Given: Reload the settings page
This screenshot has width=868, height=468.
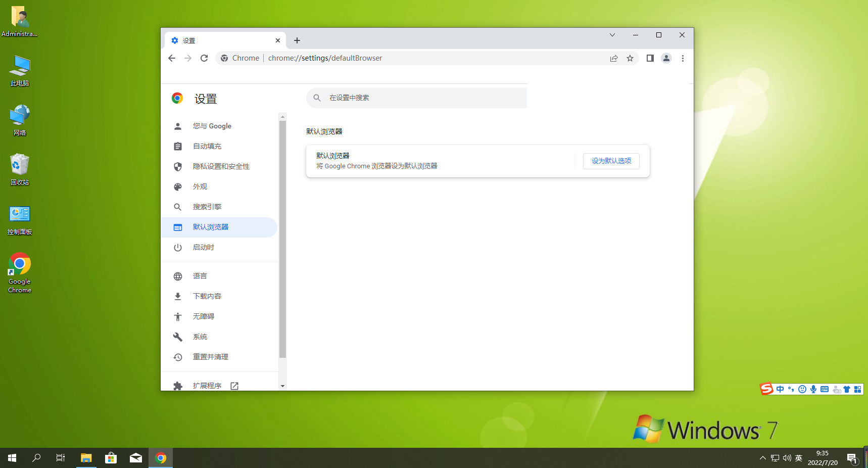Looking at the screenshot, I should (x=204, y=58).
